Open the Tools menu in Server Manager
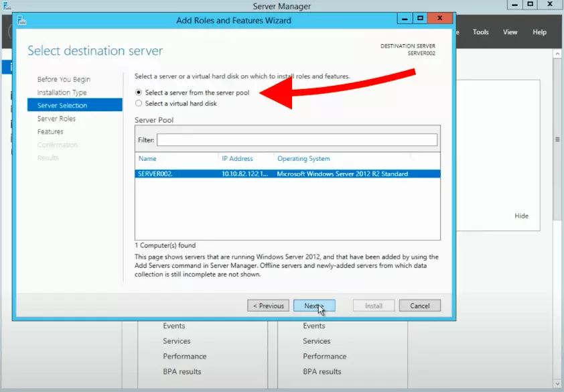The width and height of the screenshot is (564, 392). click(x=480, y=32)
